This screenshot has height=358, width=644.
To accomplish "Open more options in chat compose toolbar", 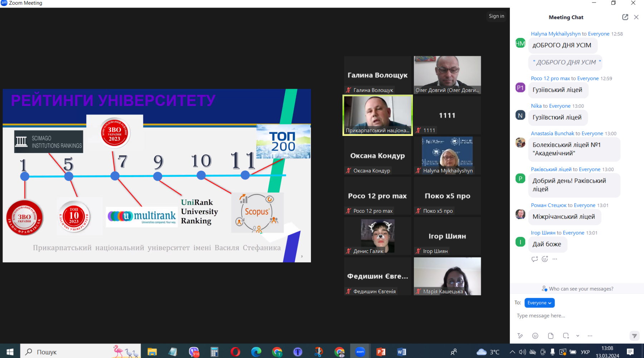I will click(x=590, y=336).
